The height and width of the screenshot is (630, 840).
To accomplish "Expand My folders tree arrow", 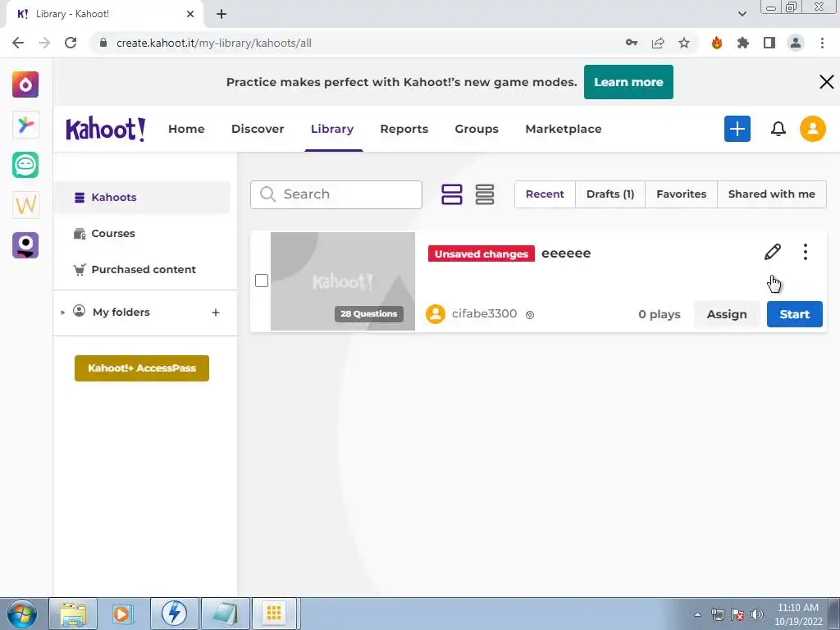I will (62, 313).
